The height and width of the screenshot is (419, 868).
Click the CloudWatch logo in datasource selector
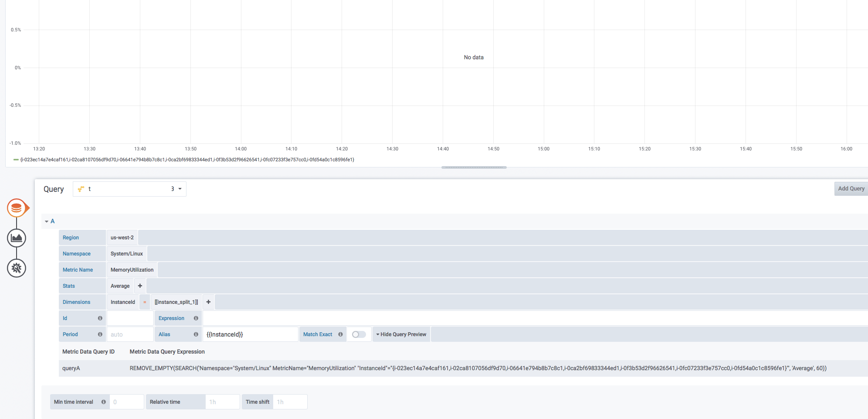click(81, 189)
